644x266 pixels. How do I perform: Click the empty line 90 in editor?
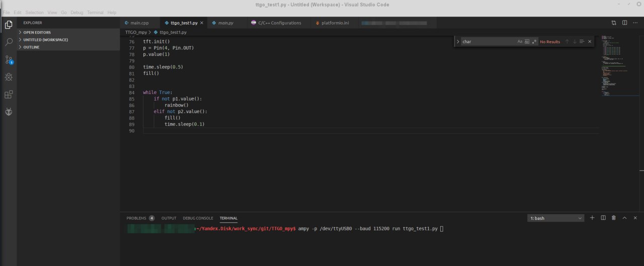pos(370,131)
